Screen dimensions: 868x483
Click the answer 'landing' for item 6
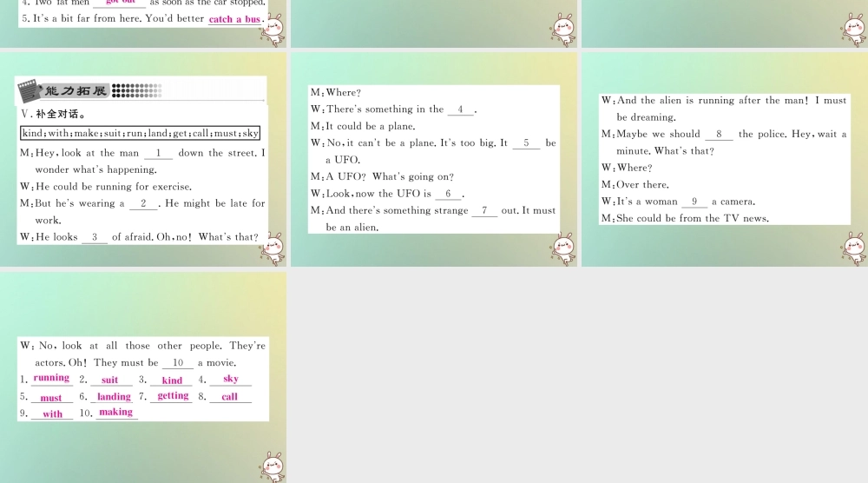tap(114, 397)
